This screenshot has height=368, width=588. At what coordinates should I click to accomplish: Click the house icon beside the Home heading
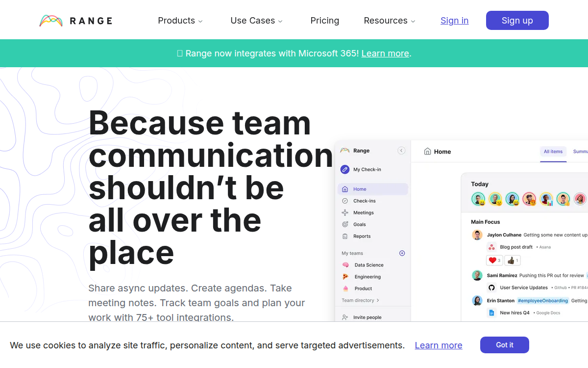(x=428, y=152)
